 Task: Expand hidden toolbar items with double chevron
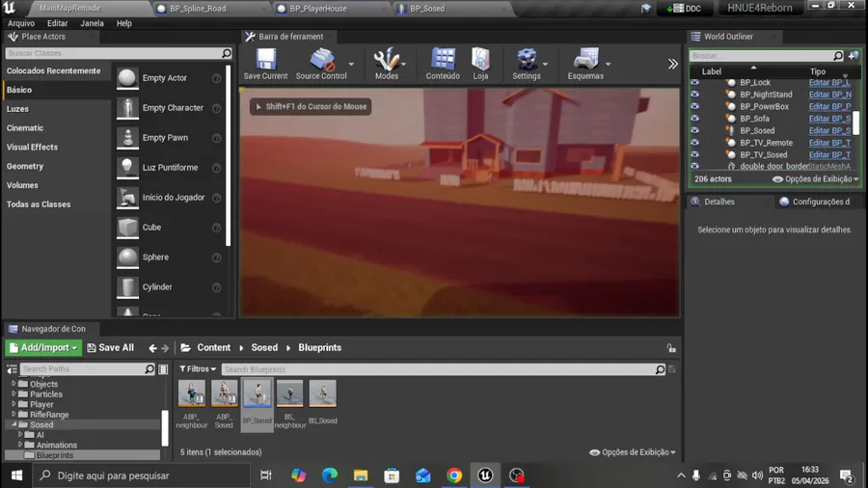(672, 64)
